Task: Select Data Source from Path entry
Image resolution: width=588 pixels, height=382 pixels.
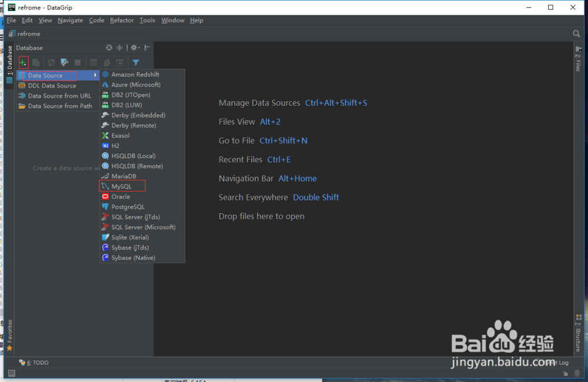Action: [x=58, y=106]
